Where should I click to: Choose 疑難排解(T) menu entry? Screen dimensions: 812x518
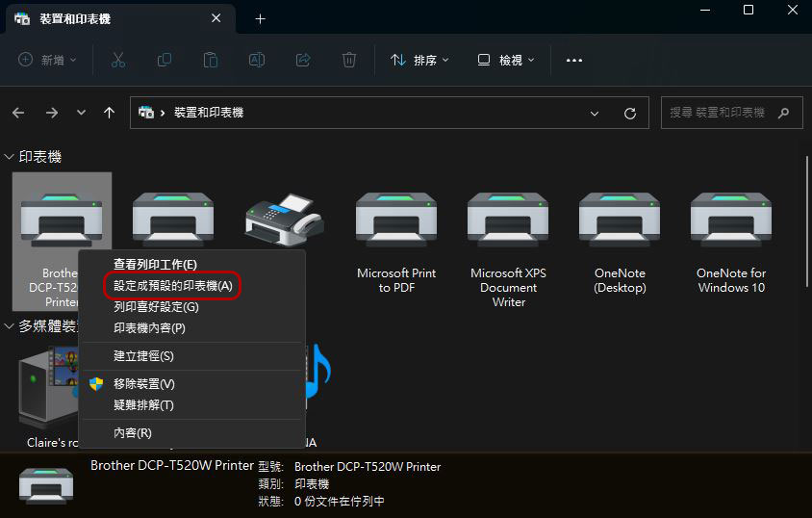pos(191,405)
